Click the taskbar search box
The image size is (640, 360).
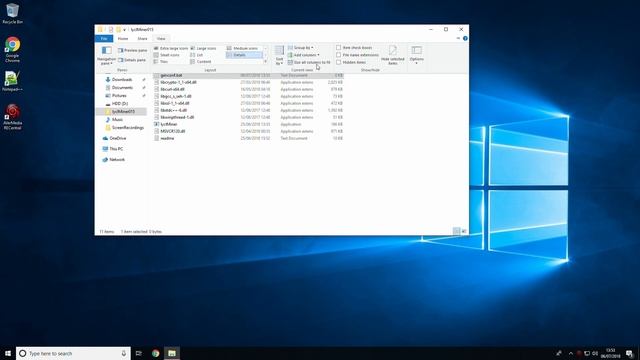tap(73, 353)
